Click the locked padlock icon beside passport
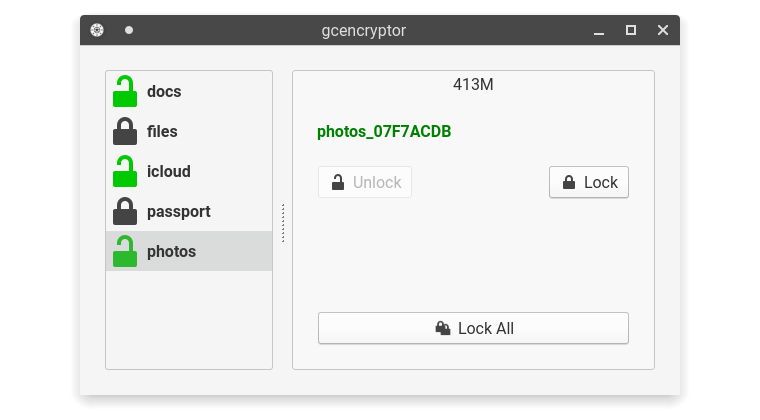Image resolution: width=760 pixels, height=420 pixels. (125, 211)
